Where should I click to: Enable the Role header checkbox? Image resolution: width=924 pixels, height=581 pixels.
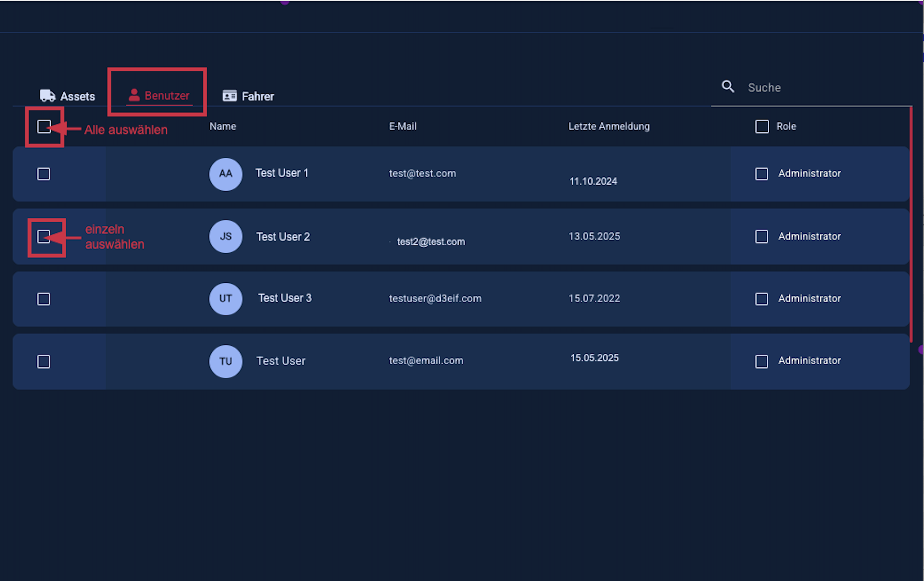click(762, 126)
